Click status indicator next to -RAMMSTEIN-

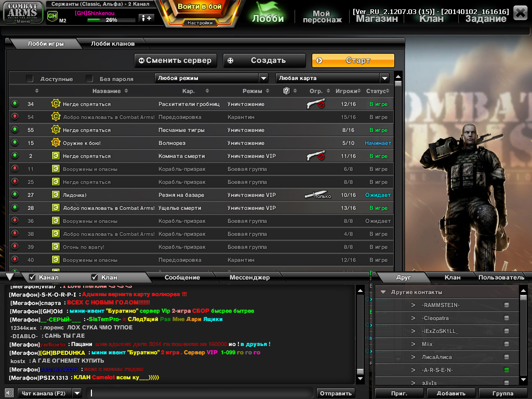click(506, 305)
